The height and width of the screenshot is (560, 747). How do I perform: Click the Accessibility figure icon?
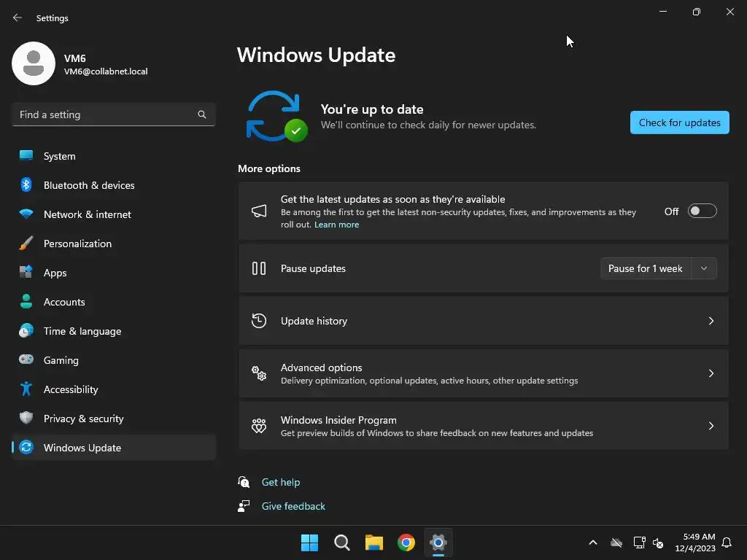click(26, 389)
